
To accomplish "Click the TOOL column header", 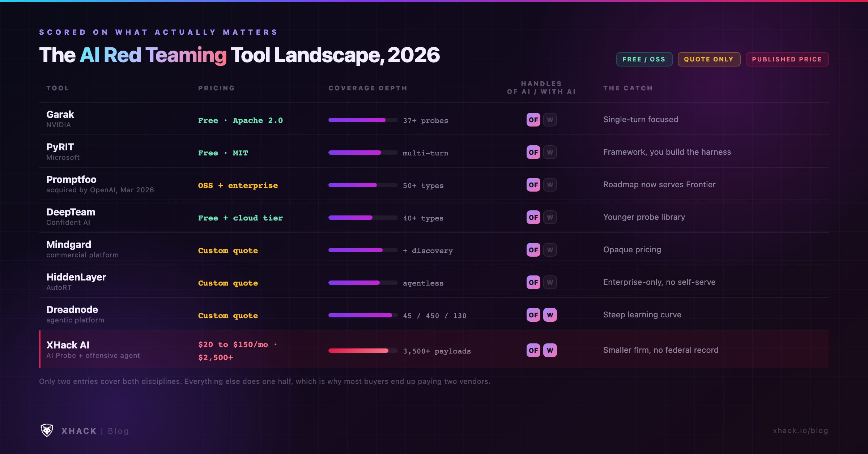I will pos(58,88).
